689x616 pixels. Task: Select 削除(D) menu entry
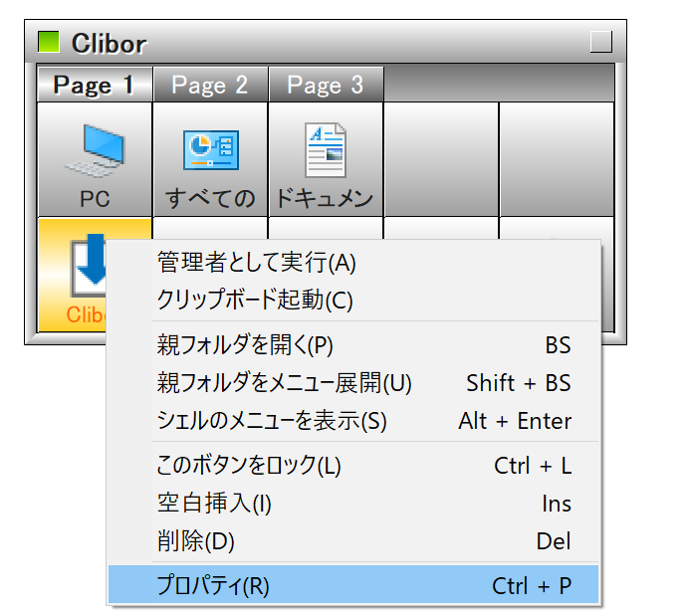click(353, 541)
